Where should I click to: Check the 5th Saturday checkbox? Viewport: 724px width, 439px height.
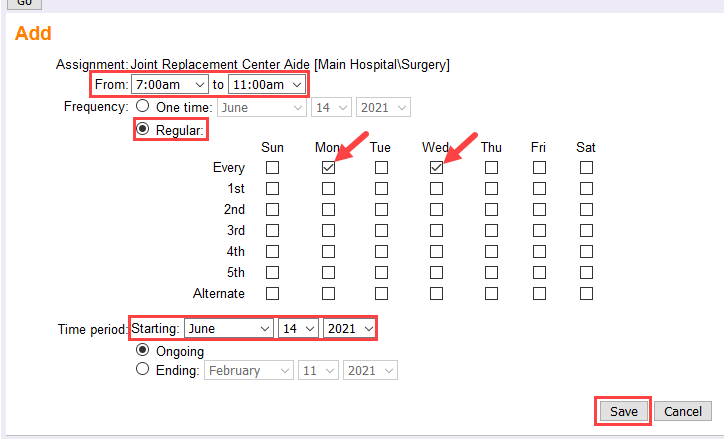pyautogui.click(x=586, y=272)
